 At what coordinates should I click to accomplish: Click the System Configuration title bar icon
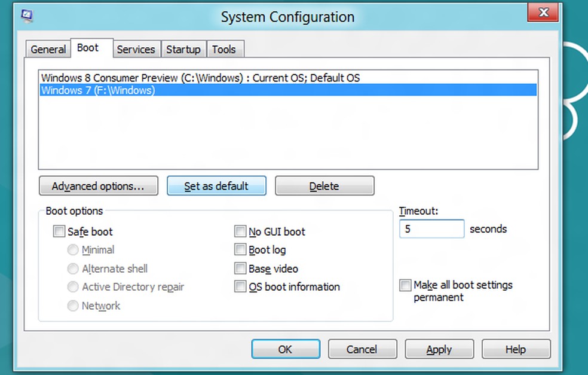click(27, 16)
